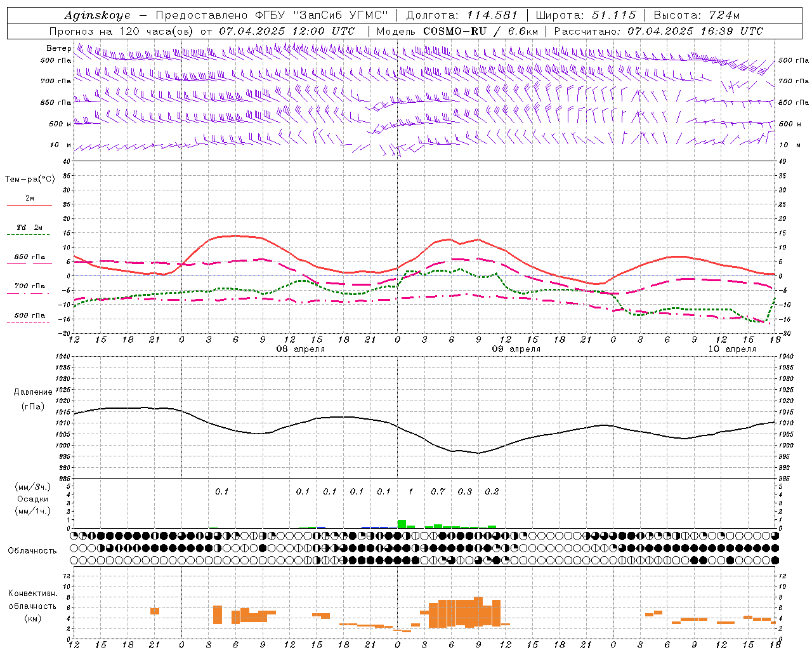Click the tallest green precipitation bar
This screenshot has height=650, width=812.
point(402,524)
